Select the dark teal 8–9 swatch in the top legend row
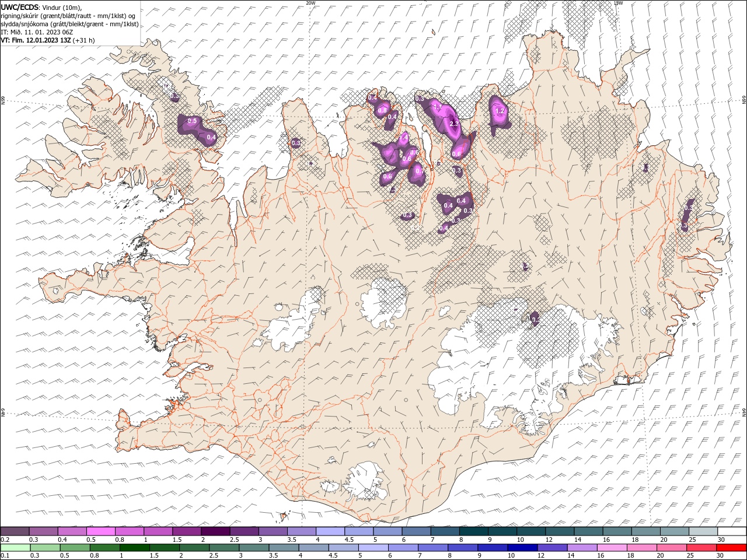Image resolution: width=747 pixels, height=560 pixels. pyautogui.click(x=473, y=531)
